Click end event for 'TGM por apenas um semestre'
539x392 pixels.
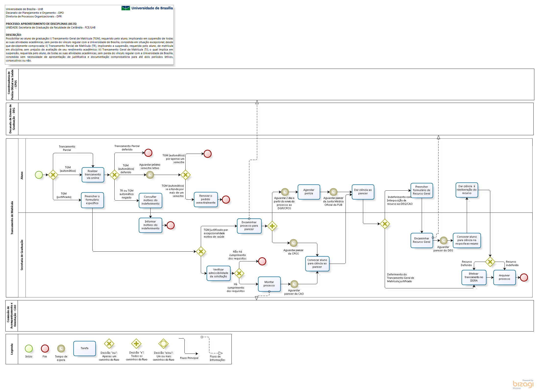pos(207,154)
